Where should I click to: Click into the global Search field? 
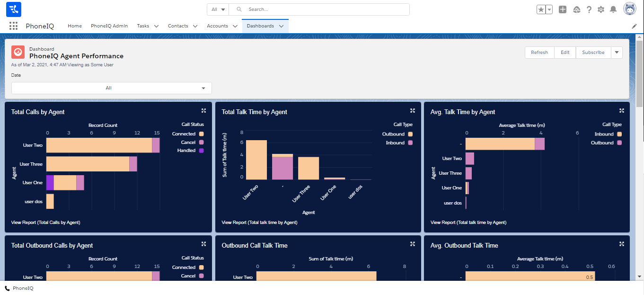coord(326,9)
